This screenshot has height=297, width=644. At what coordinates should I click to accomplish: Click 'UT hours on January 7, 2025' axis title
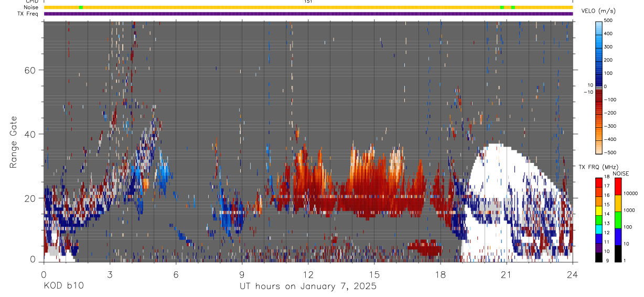(x=308, y=287)
